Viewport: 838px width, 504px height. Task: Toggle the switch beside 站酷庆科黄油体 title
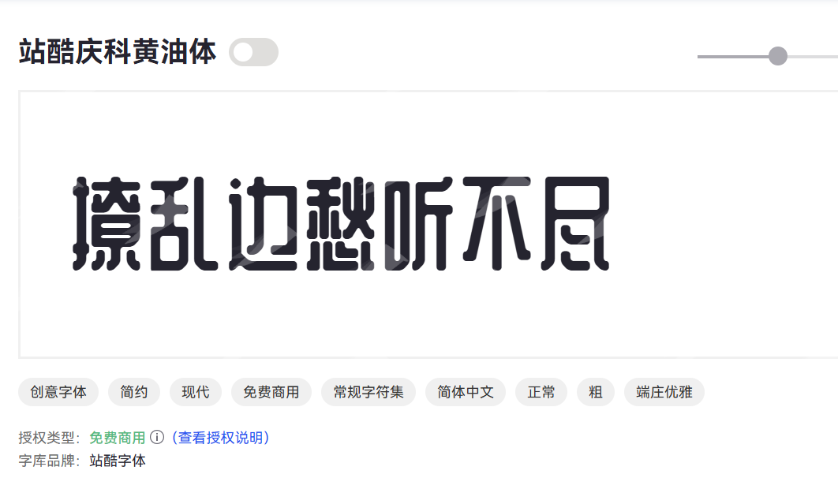point(253,52)
